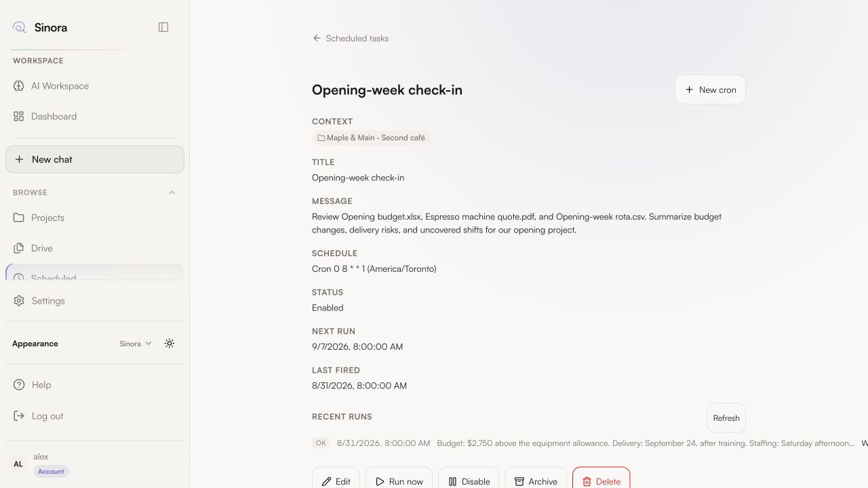Viewport: 868px width, 488px height.
Task: Click the Sinora spiral logo icon
Action: point(20,27)
